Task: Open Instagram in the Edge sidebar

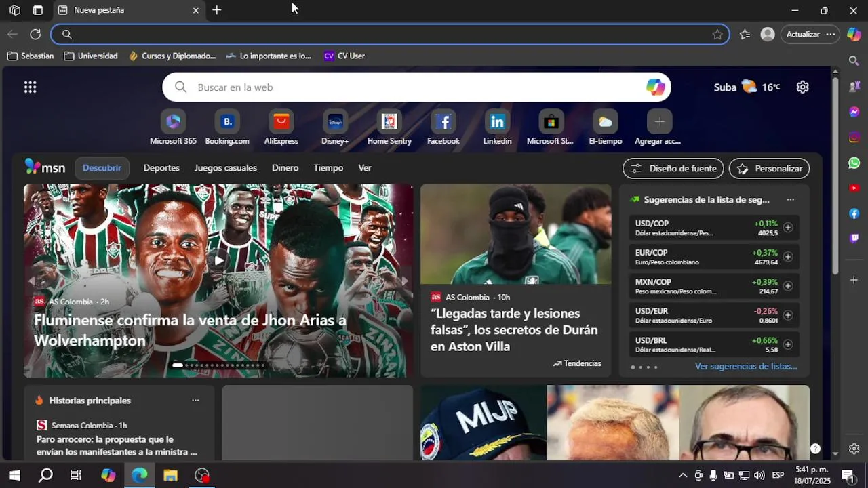Action: (x=854, y=137)
